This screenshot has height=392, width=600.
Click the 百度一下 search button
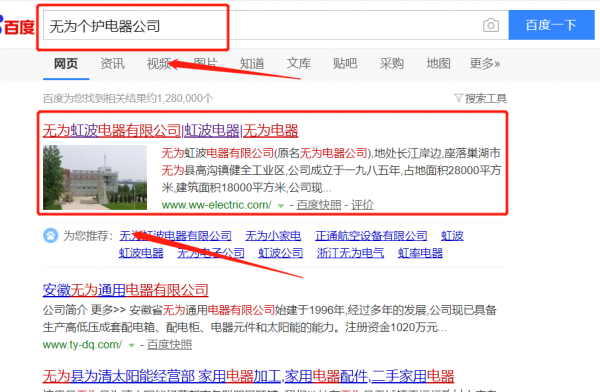(551, 25)
